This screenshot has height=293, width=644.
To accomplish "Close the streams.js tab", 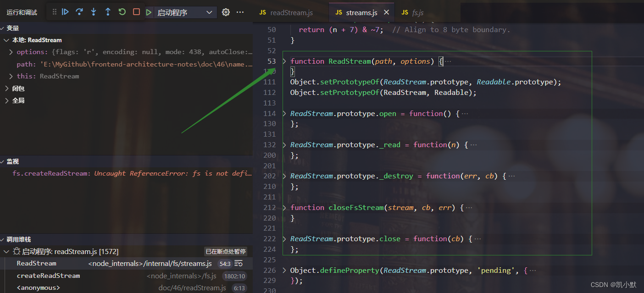I will (386, 13).
